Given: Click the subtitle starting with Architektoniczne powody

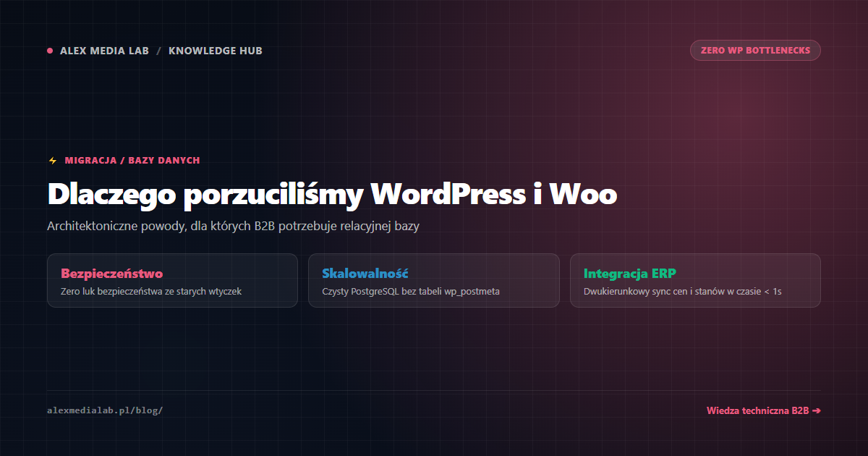Looking at the screenshot, I should (x=233, y=227).
